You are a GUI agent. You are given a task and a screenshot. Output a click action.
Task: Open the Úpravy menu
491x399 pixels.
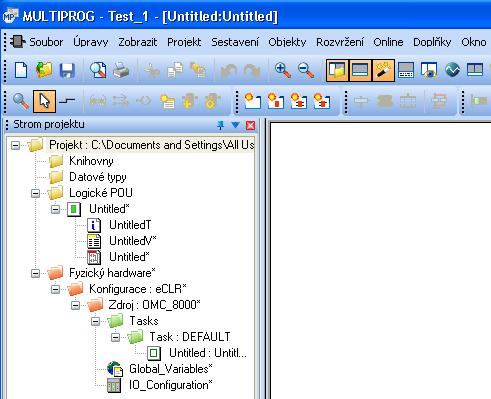91,42
